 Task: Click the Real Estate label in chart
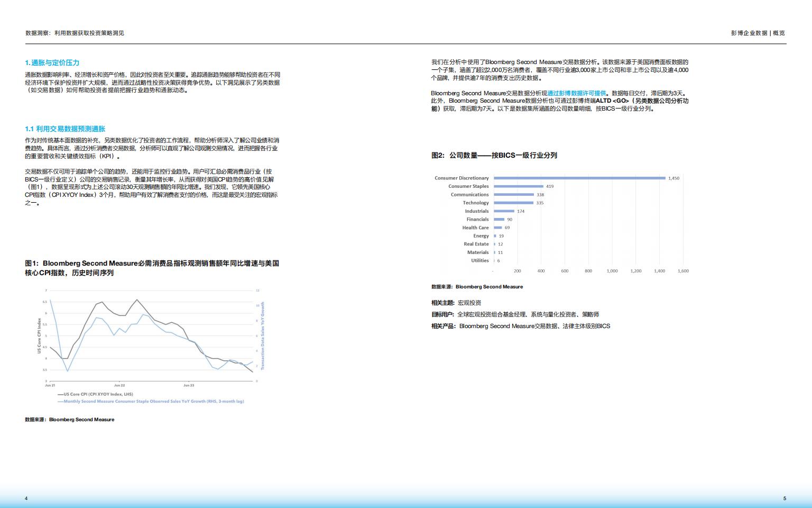point(476,244)
